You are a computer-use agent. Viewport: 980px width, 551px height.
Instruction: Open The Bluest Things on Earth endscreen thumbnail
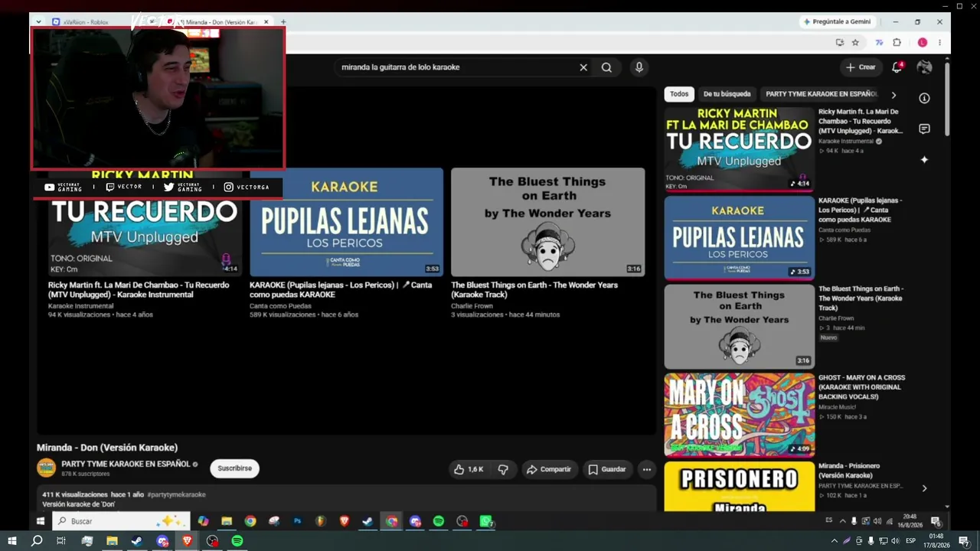point(547,222)
